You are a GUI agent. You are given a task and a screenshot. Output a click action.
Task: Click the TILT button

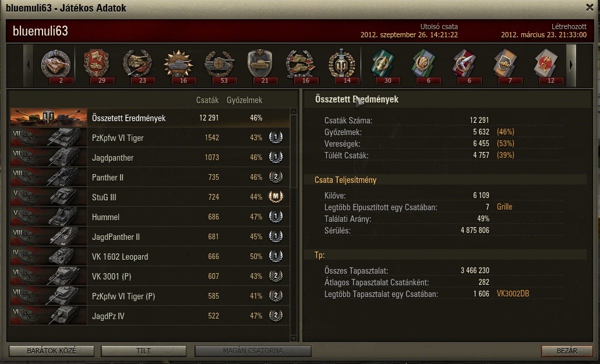coord(143,351)
